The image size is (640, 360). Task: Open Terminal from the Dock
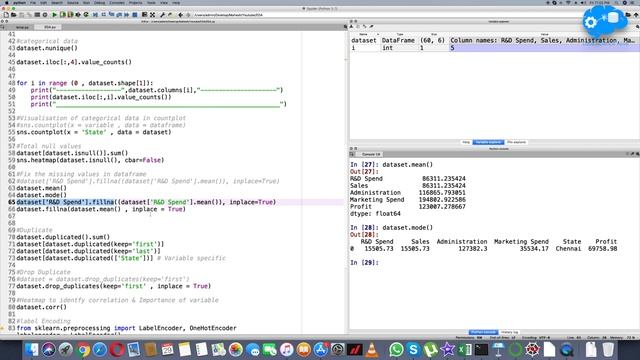point(482,350)
